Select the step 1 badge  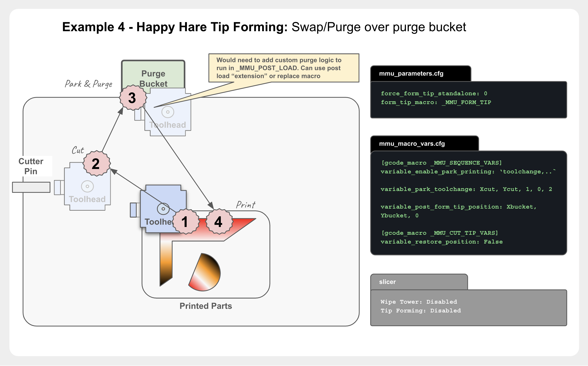[x=186, y=221]
